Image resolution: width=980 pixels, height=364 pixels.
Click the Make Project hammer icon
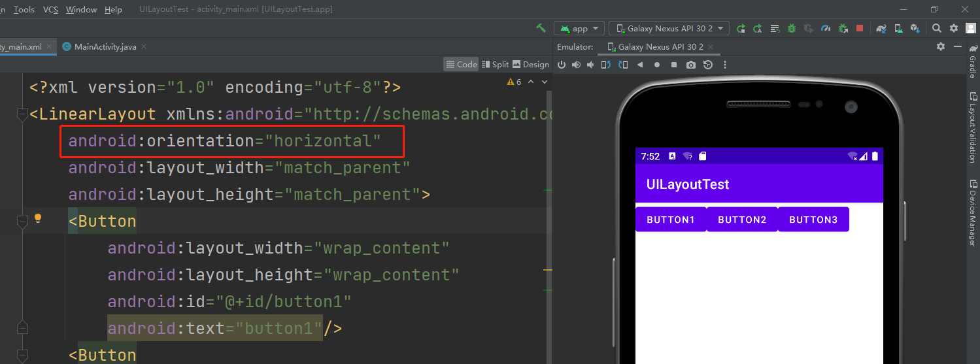pos(541,28)
